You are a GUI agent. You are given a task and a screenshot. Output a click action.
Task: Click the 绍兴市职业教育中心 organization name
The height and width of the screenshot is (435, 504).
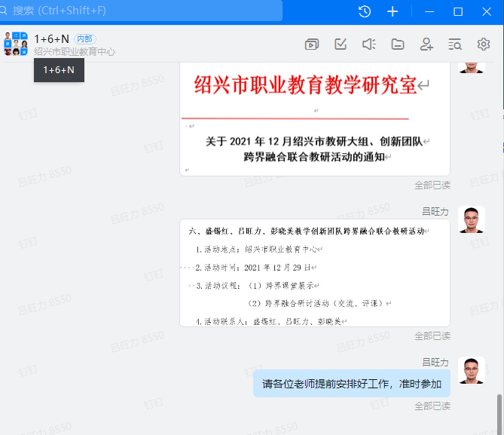click(x=75, y=52)
